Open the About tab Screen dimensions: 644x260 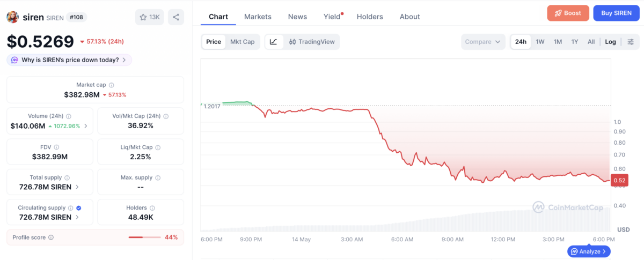point(409,17)
